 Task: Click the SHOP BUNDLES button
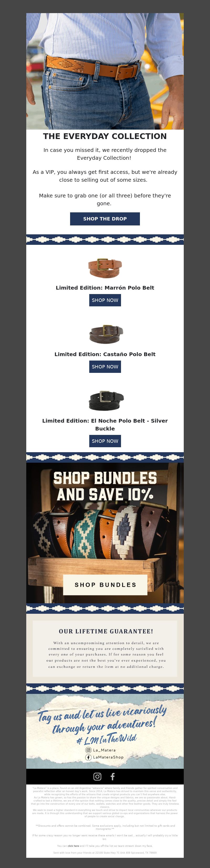pos(105,585)
